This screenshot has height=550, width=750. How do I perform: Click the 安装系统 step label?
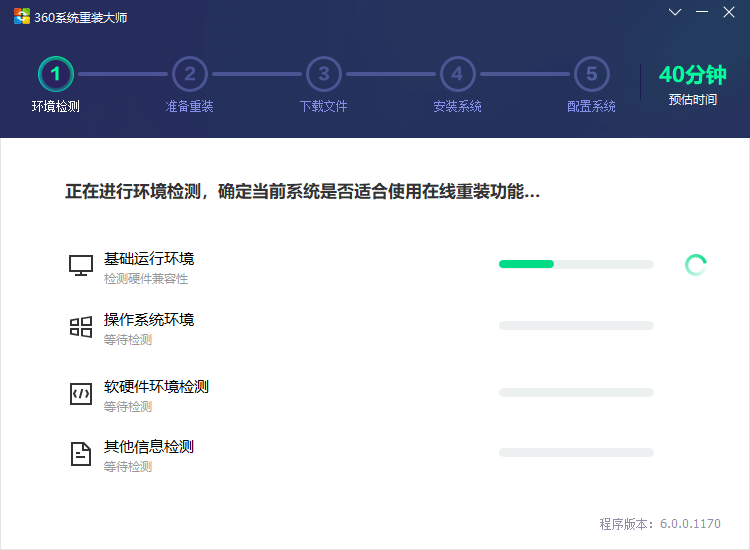457,106
